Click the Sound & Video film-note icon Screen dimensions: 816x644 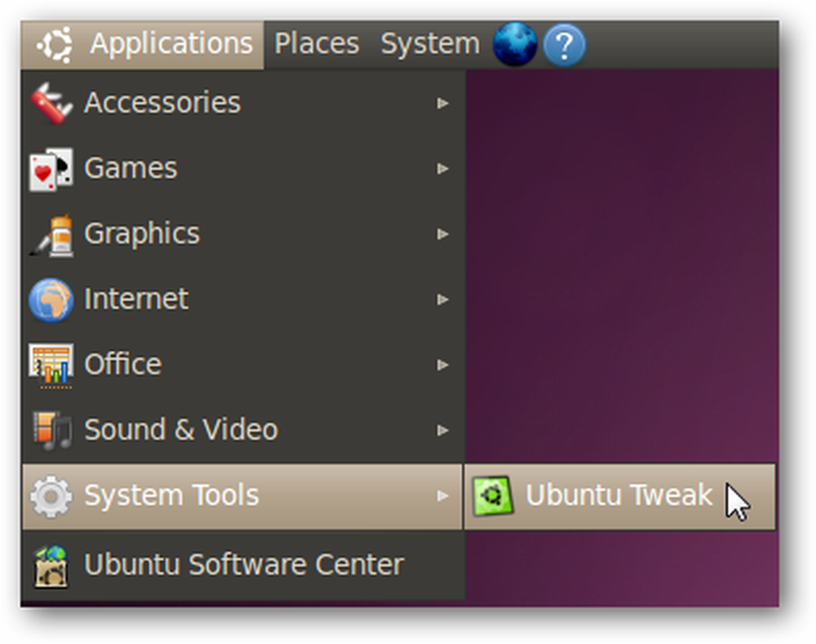point(51,430)
